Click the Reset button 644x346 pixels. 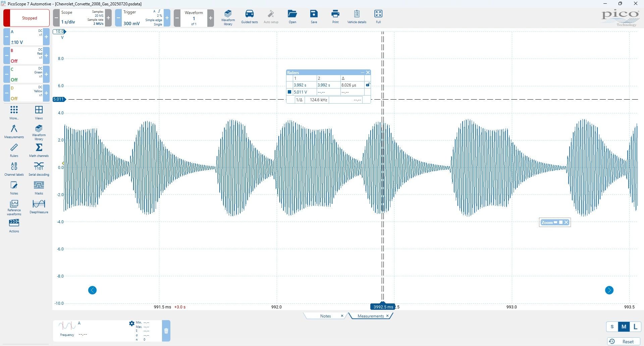pyautogui.click(x=624, y=341)
